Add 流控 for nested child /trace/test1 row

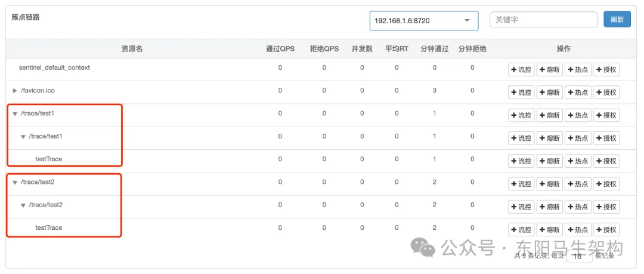click(521, 138)
